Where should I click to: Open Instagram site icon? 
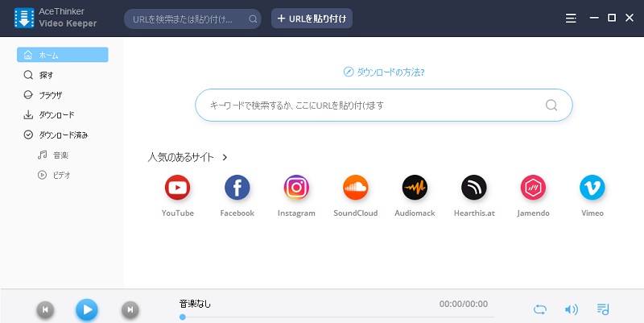296,188
